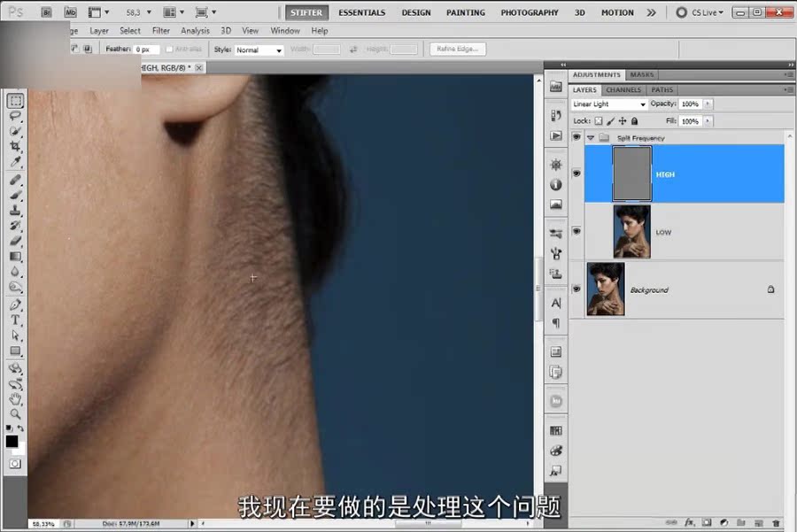
Task: Hide the HIGH layer
Action: pyautogui.click(x=576, y=173)
